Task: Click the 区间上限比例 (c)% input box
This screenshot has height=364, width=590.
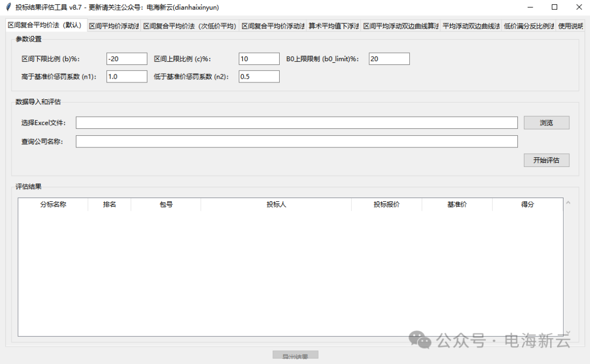Action: (259, 59)
